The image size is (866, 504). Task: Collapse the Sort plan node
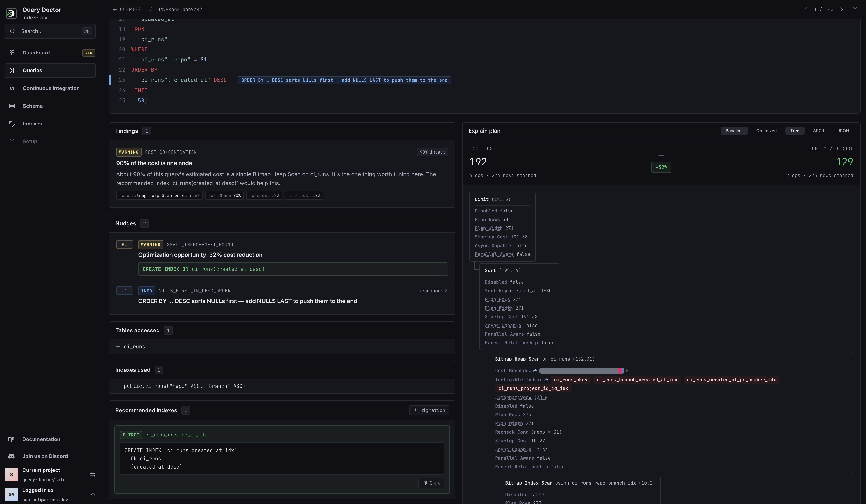502,271
